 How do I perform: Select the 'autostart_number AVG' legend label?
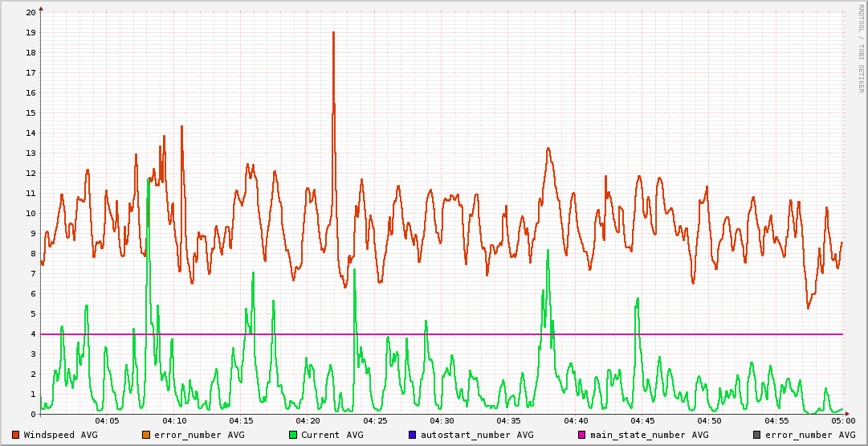tap(477, 436)
